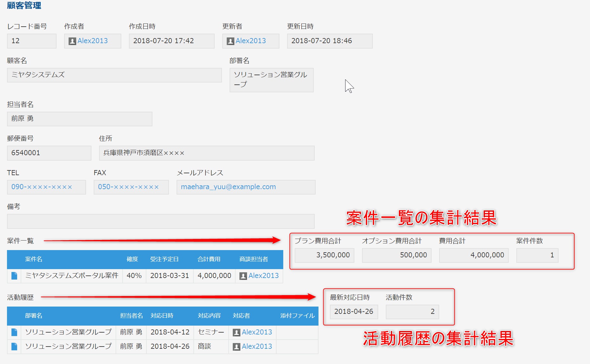
Task: Click the 備考 input field
Action: point(160,221)
